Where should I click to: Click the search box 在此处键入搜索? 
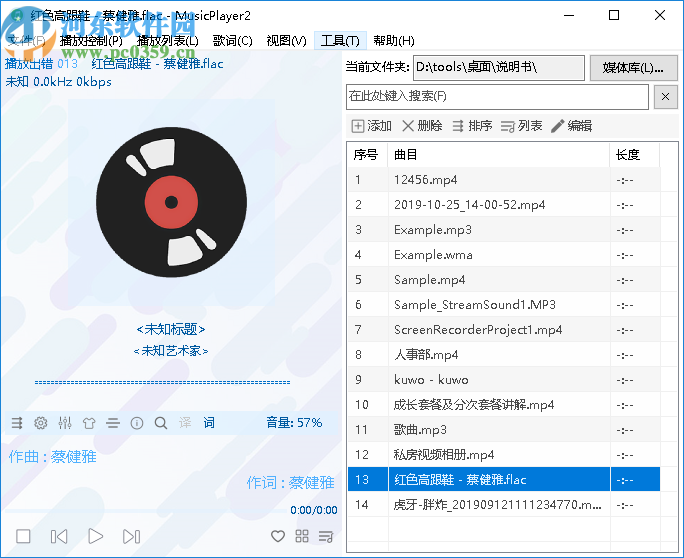497,96
